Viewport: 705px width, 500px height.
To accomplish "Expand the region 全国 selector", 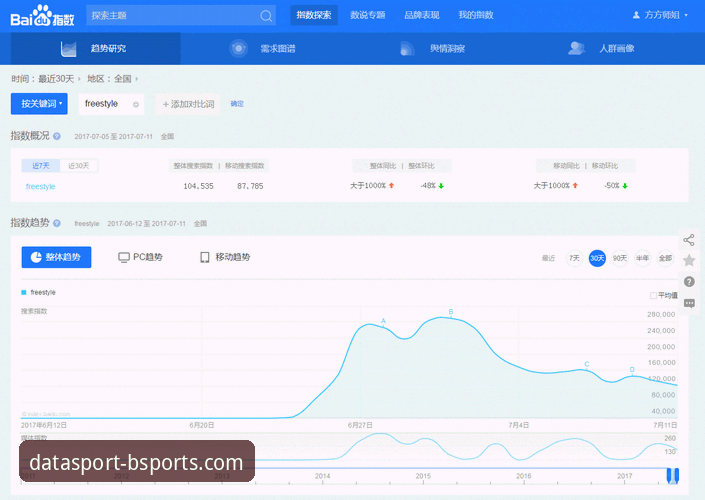I will 125,79.
